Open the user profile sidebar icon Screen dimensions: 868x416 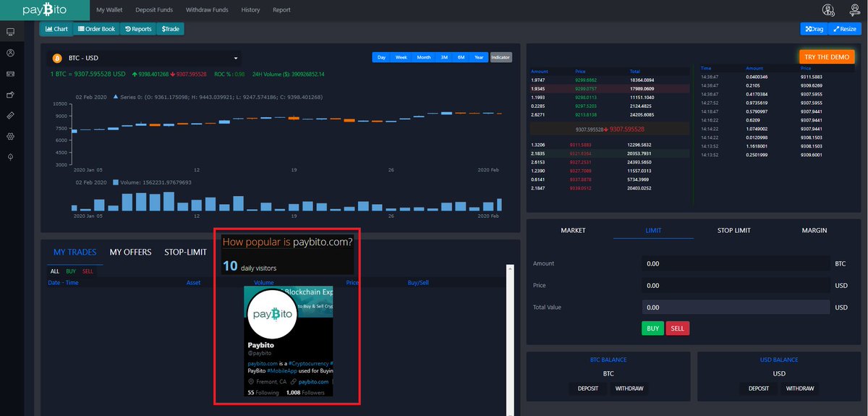point(11,53)
